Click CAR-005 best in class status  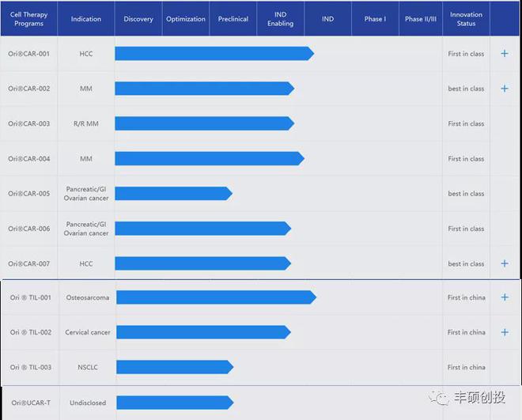466,193
